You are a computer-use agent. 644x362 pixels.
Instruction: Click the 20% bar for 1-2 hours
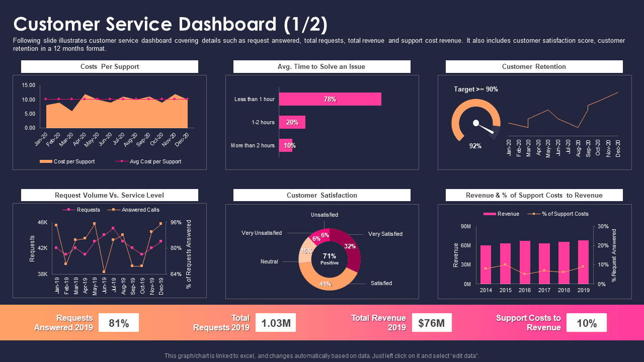(x=292, y=122)
